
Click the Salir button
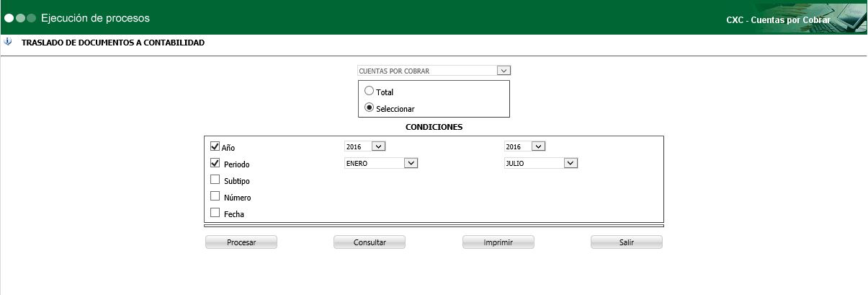pos(627,242)
